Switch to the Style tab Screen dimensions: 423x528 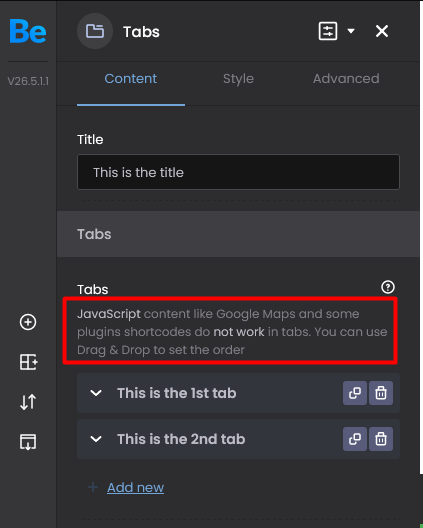pos(238,79)
